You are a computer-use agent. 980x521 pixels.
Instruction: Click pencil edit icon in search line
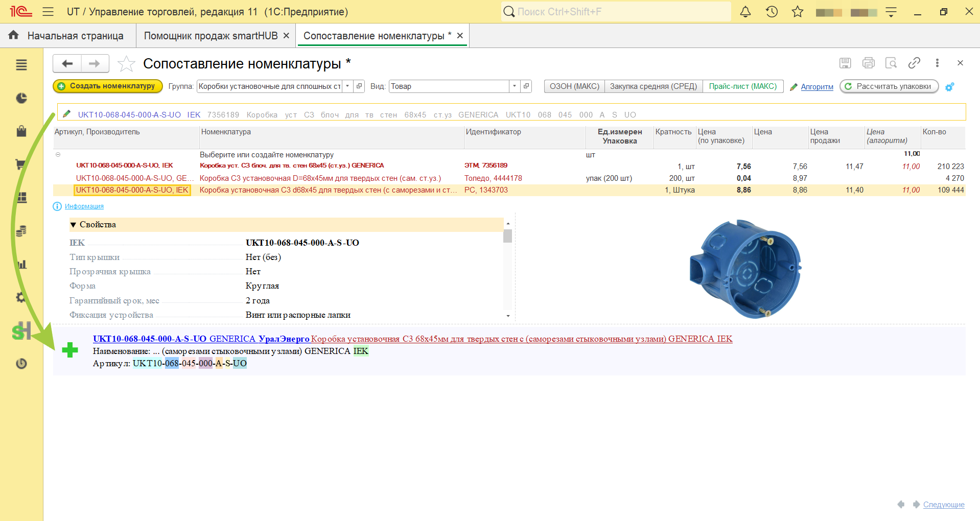click(66, 114)
